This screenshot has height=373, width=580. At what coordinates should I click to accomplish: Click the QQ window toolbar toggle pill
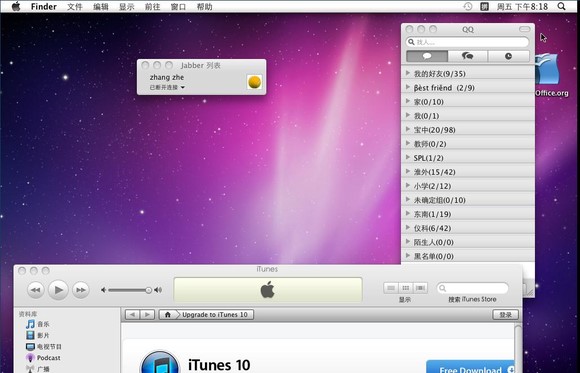point(525,29)
